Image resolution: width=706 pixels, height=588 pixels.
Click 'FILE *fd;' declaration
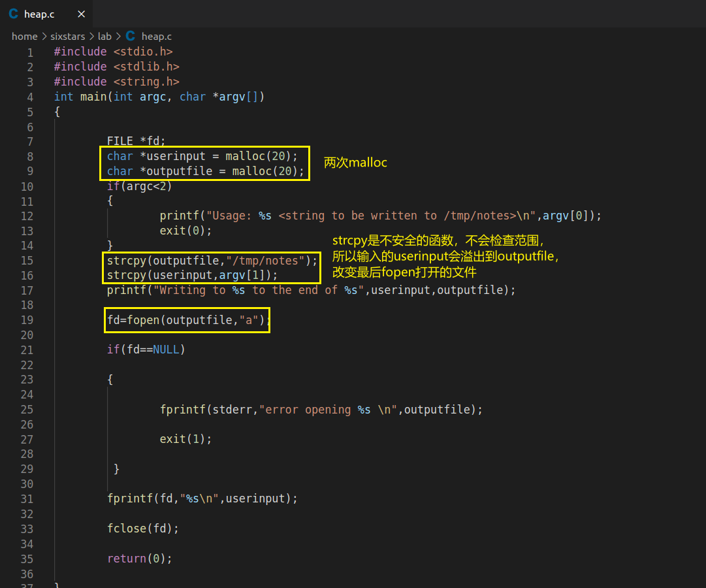(136, 141)
